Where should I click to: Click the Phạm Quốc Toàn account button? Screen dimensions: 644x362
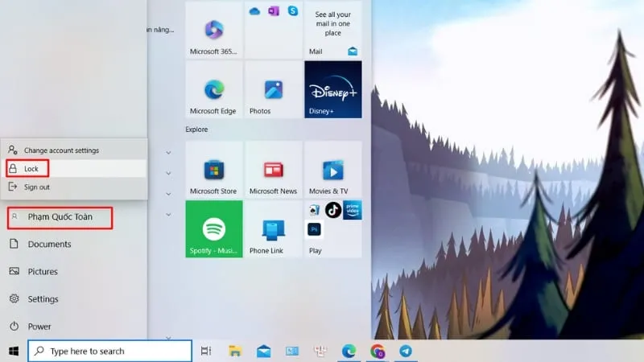coord(60,217)
